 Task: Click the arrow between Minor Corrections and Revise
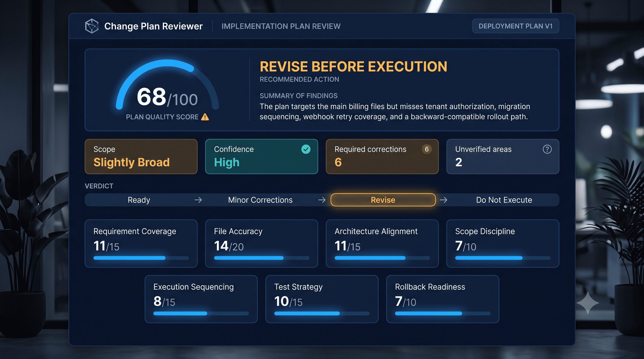(x=322, y=200)
